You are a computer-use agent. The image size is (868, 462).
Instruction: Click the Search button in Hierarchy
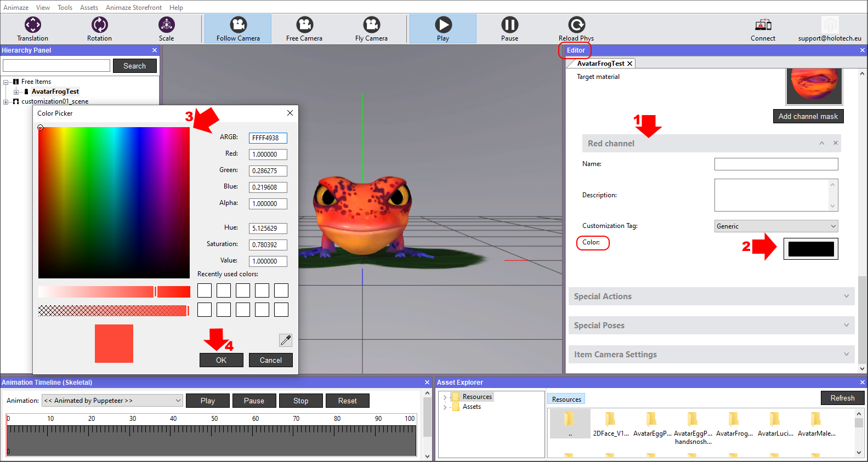tap(135, 66)
